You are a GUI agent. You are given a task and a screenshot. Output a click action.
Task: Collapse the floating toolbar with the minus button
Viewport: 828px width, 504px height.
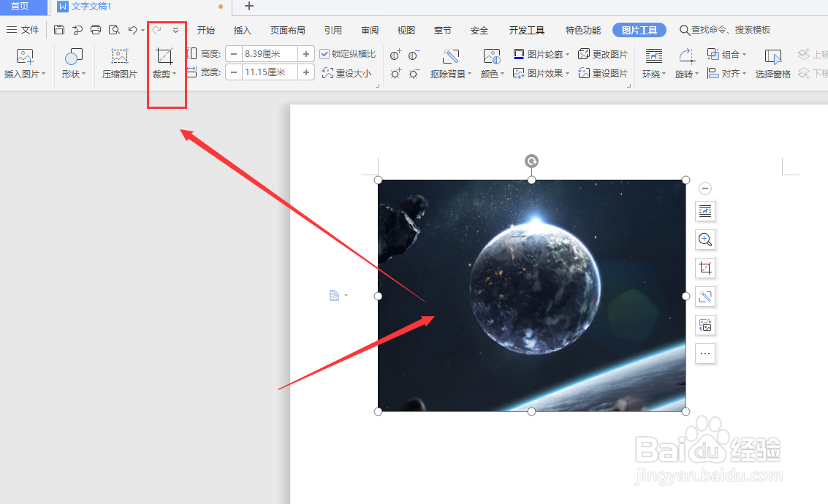click(x=704, y=188)
